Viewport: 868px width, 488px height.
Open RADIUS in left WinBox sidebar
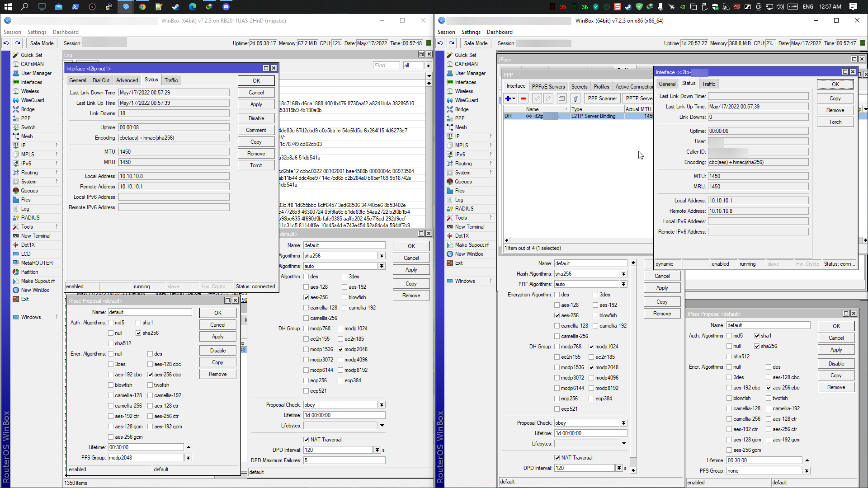(x=30, y=218)
